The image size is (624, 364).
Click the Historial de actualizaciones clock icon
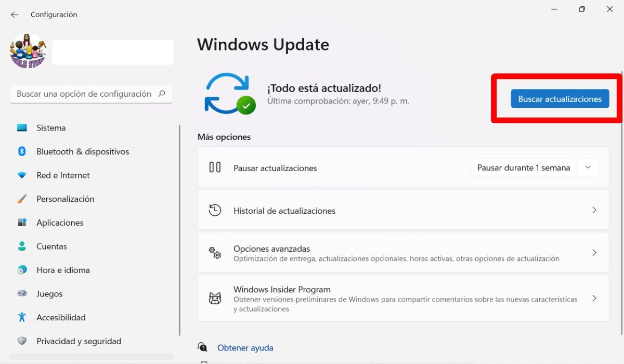pyautogui.click(x=215, y=210)
